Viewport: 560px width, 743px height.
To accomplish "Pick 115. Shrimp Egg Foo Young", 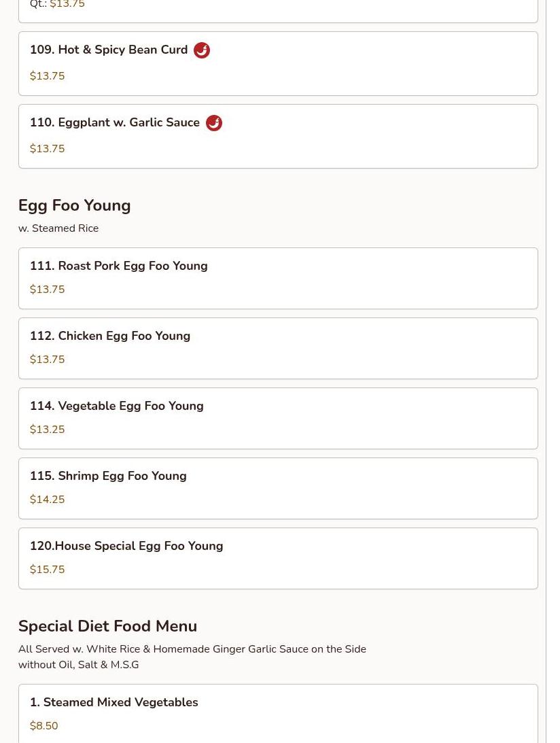I will [x=278, y=489].
